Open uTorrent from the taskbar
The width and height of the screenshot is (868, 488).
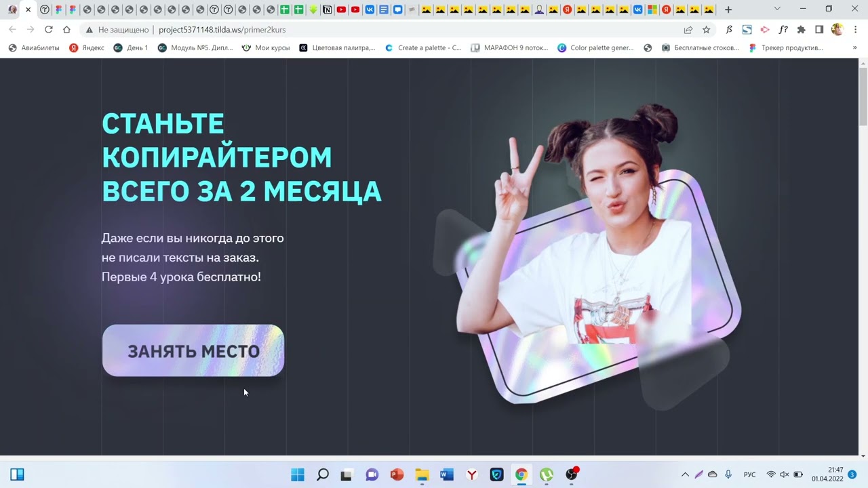(x=546, y=474)
